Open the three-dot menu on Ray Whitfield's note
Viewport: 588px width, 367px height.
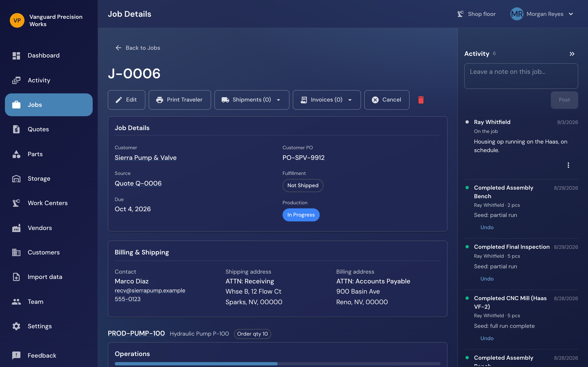[x=568, y=165]
